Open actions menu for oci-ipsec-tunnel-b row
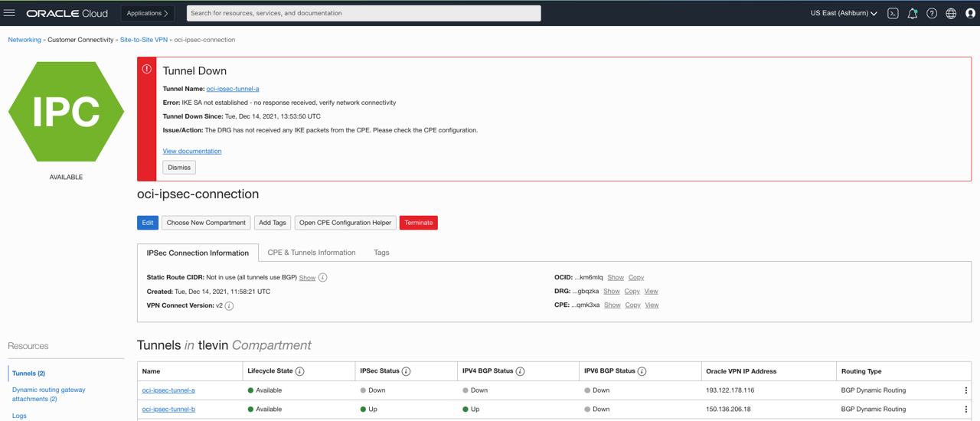980x421 pixels. click(965, 410)
